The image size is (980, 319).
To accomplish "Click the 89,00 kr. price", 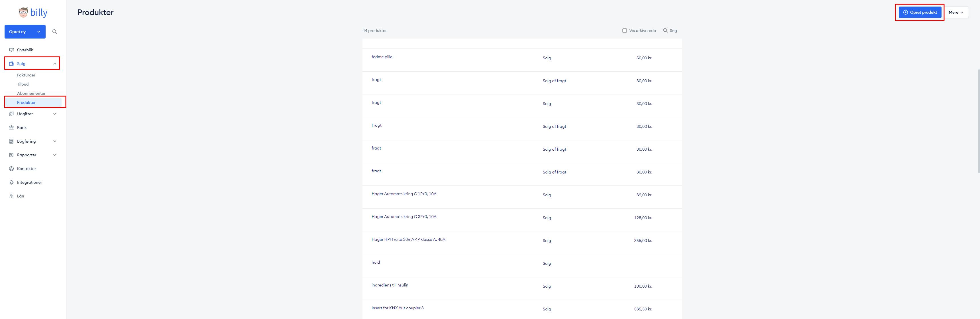I will [644, 195].
